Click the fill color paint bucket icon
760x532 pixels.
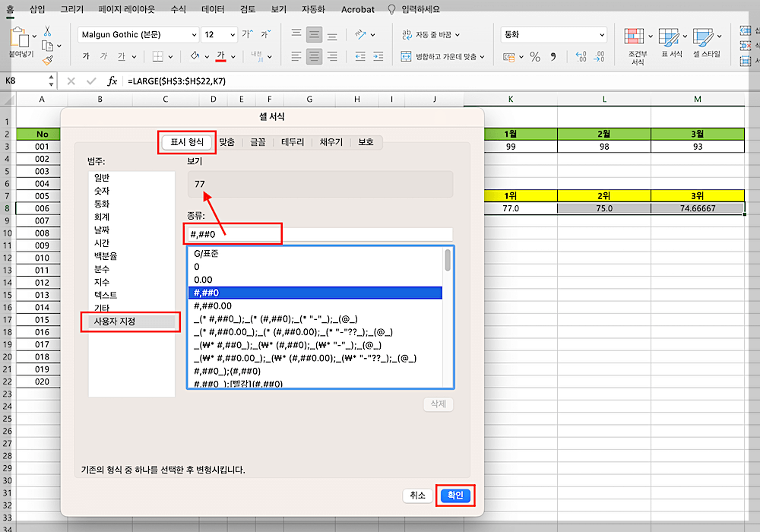[195, 56]
